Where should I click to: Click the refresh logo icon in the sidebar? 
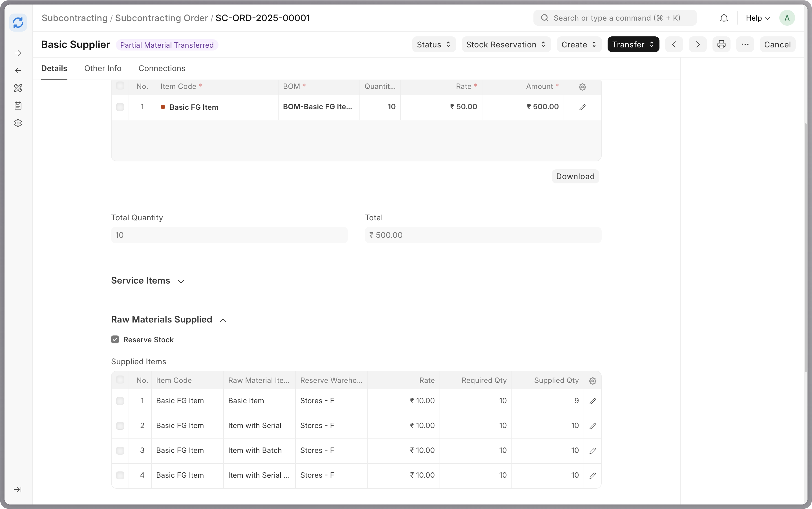[18, 23]
